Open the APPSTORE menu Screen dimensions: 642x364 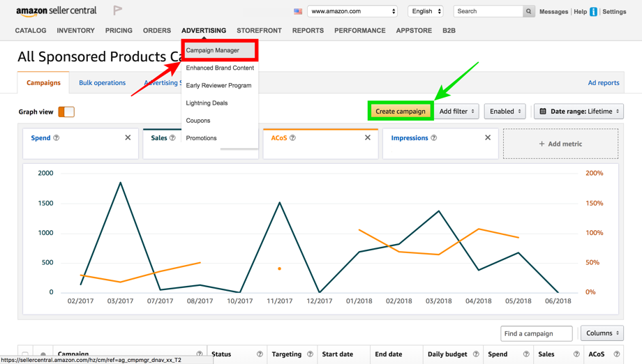(x=414, y=31)
